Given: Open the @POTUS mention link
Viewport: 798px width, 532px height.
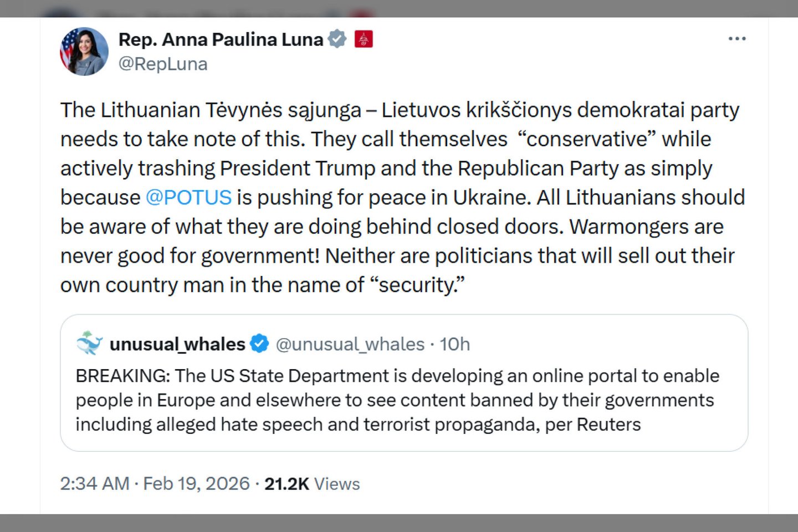Looking at the screenshot, I should 190,197.
